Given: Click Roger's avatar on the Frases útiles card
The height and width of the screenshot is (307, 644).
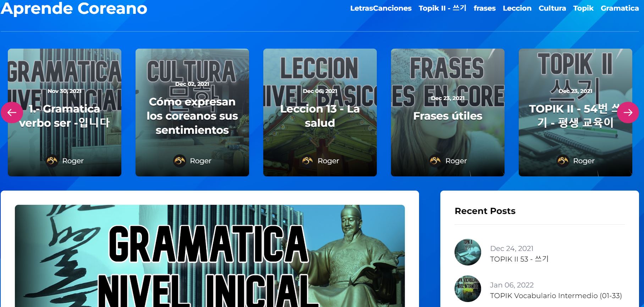Looking at the screenshot, I should tap(435, 161).
